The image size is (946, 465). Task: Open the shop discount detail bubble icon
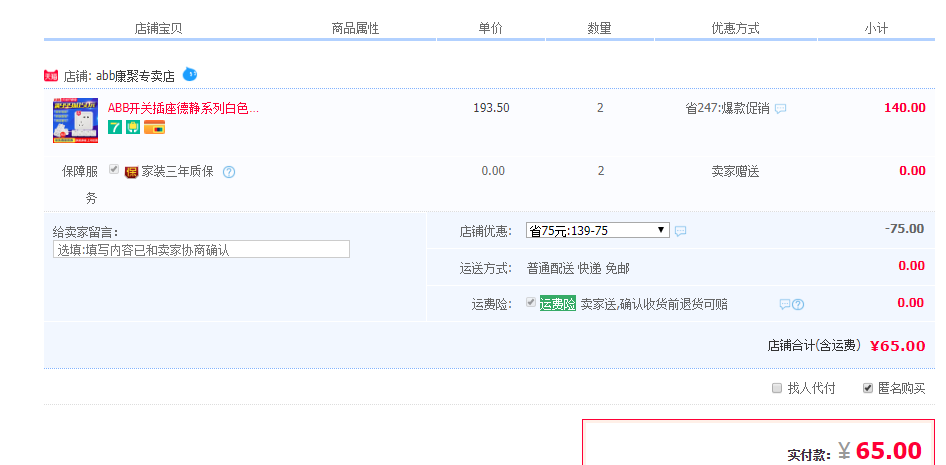coord(680,231)
